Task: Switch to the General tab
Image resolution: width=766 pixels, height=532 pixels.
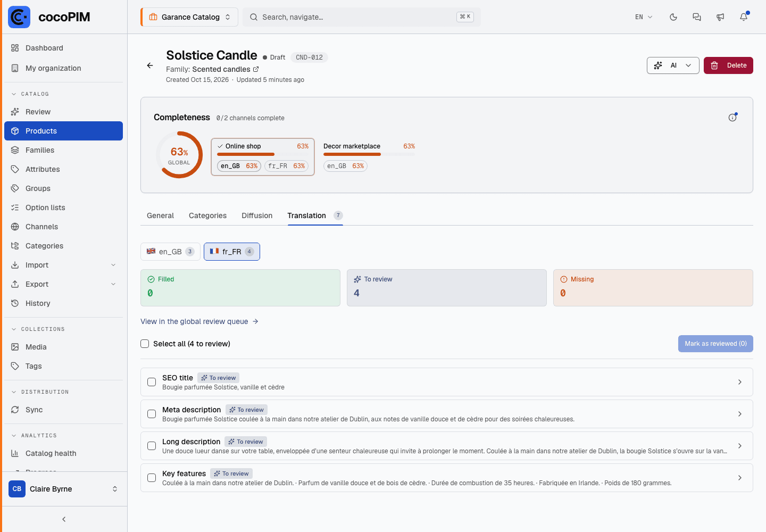Action: pos(160,215)
